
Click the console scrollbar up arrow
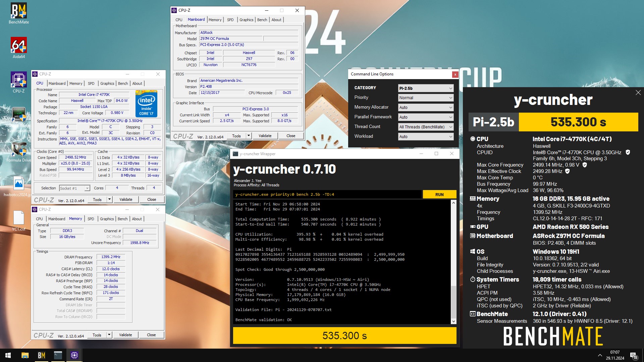click(x=453, y=203)
